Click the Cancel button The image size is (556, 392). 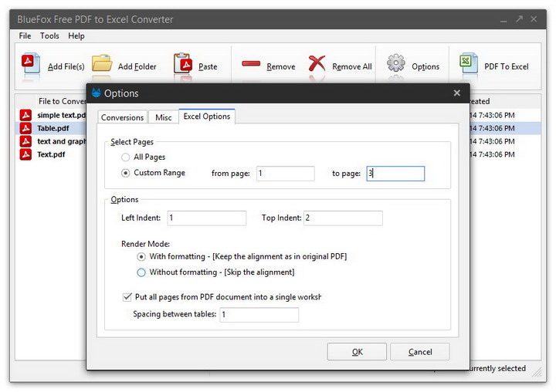point(420,352)
